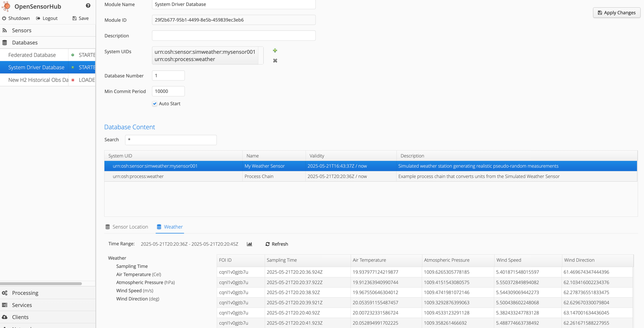The height and width of the screenshot is (328, 644).
Task: Click the Database Content Search field
Action: pos(171,140)
